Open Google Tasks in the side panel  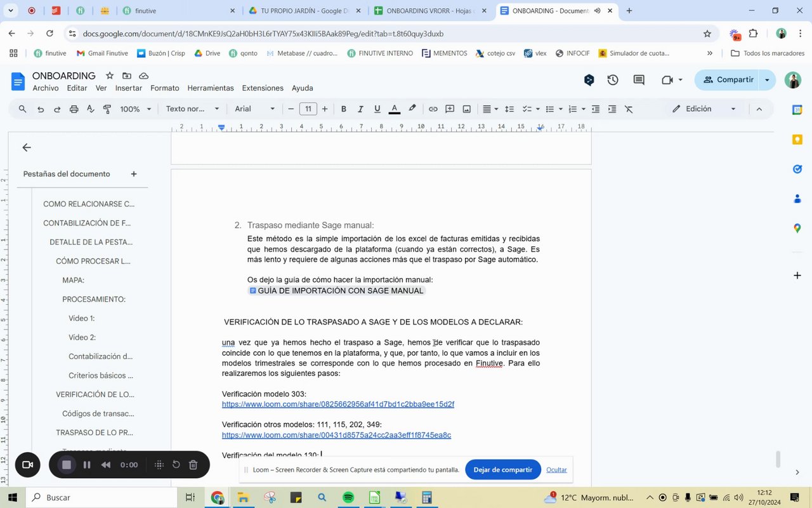coord(797,169)
